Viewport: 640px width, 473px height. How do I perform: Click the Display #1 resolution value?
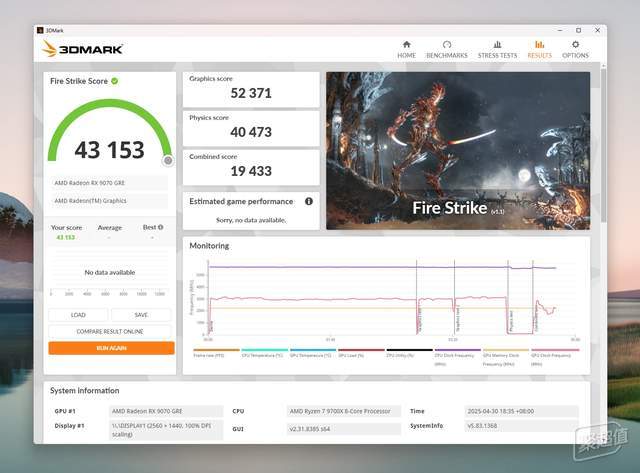pos(166,430)
